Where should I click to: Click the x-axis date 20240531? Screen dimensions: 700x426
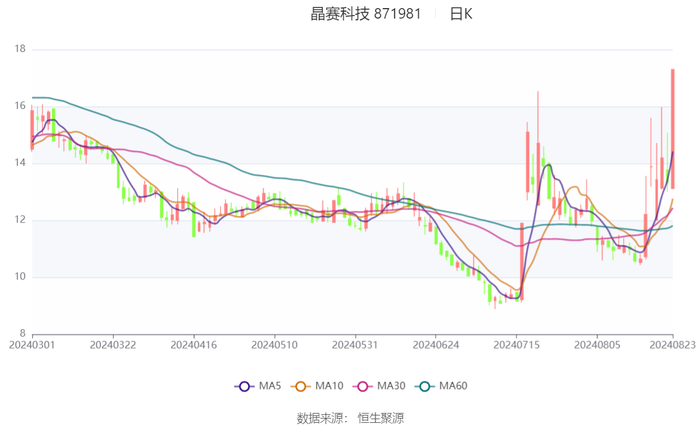[355, 345]
